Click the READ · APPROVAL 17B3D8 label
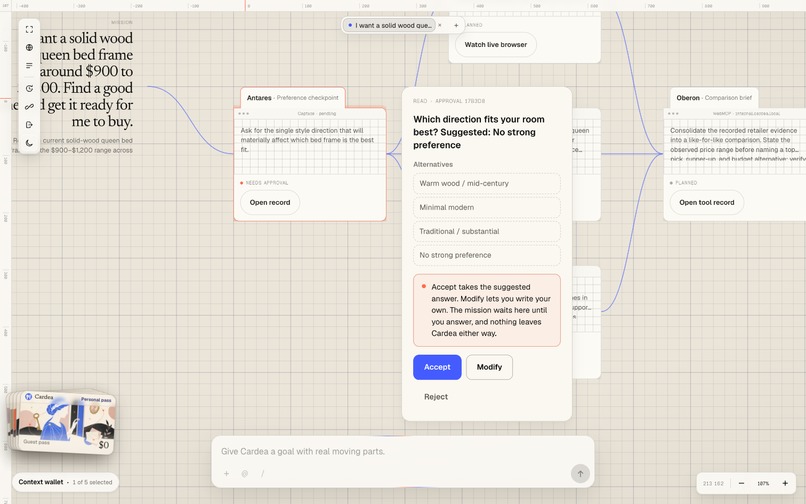This screenshot has width=806, height=504. (449, 101)
